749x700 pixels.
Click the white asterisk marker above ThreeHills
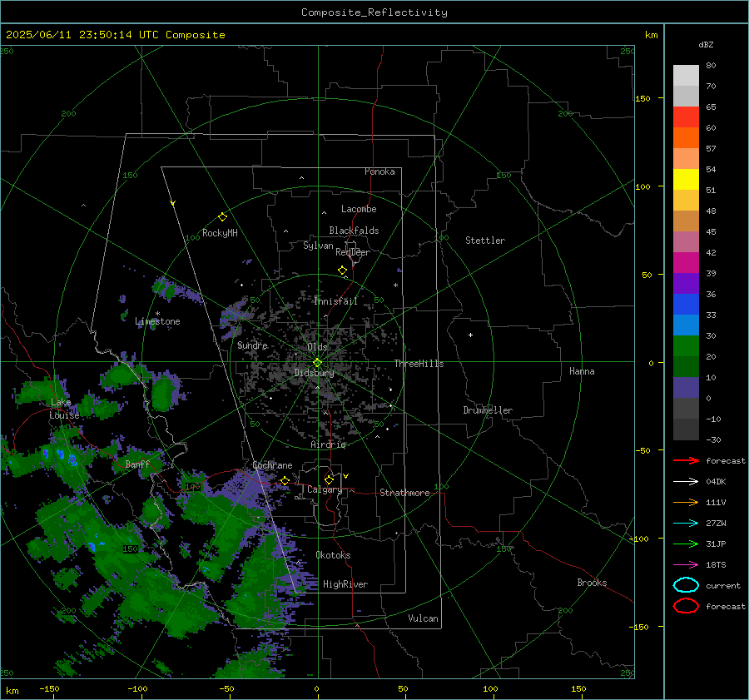pos(395,285)
